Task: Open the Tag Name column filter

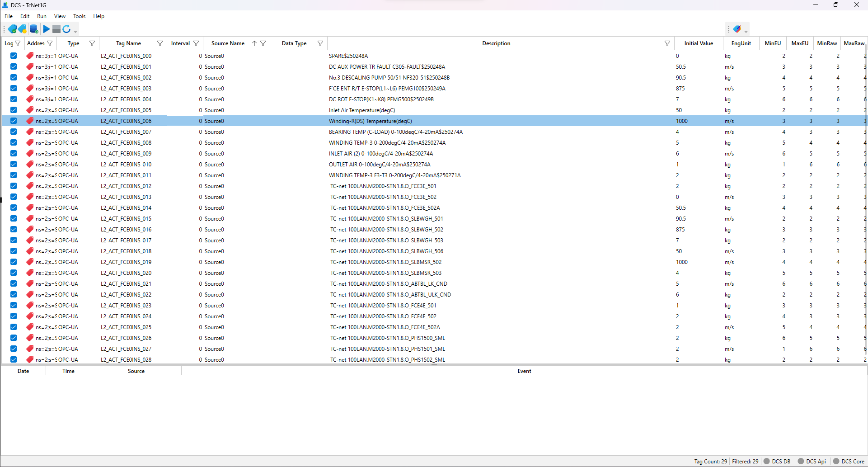Action: (x=160, y=43)
